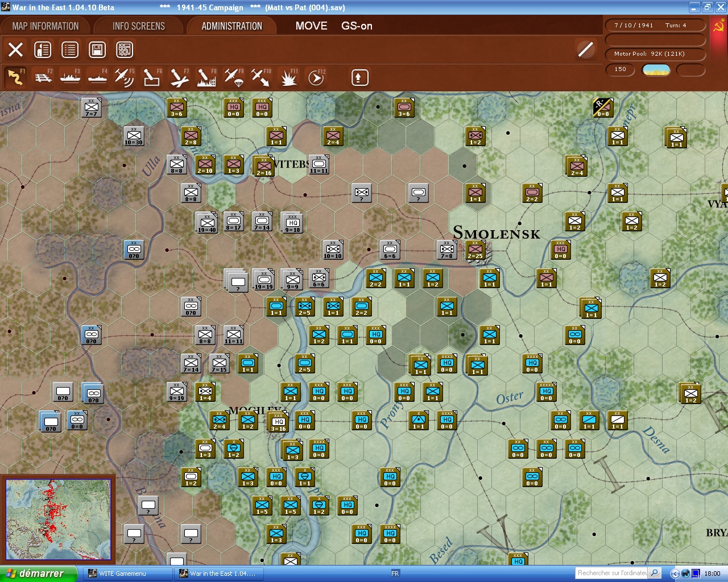The height and width of the screenshot is (582, 728).
Task: Open the MAP INFORMATION tab
Action: (45, 26)
